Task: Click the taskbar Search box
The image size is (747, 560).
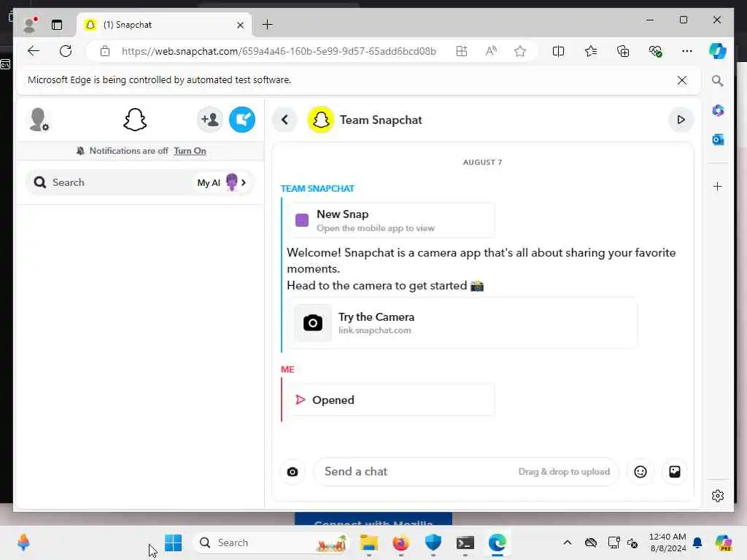Action: coord(271,542)
